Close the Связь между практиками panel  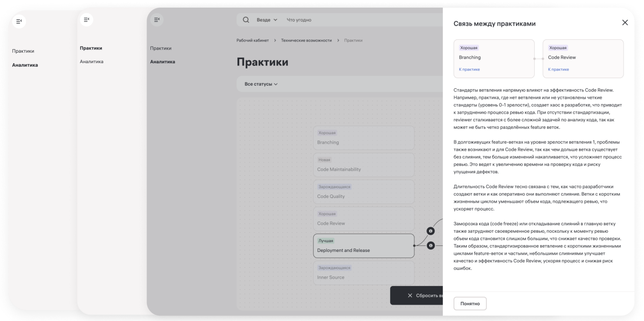(x=626, y=22)
